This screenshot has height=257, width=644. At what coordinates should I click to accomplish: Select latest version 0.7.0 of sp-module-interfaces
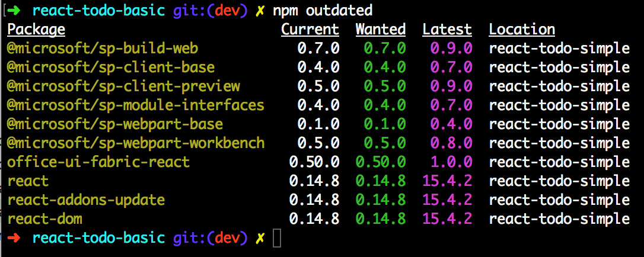(x=451, y=105)
